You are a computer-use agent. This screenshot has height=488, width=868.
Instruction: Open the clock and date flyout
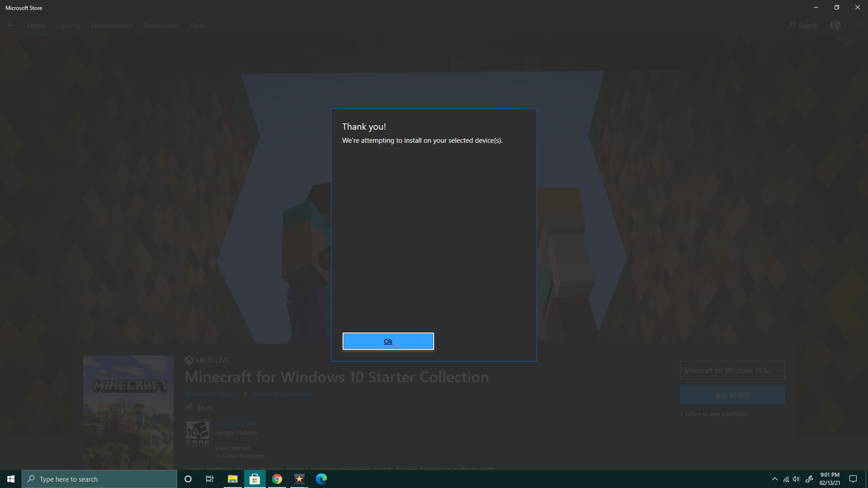(830, 479)
